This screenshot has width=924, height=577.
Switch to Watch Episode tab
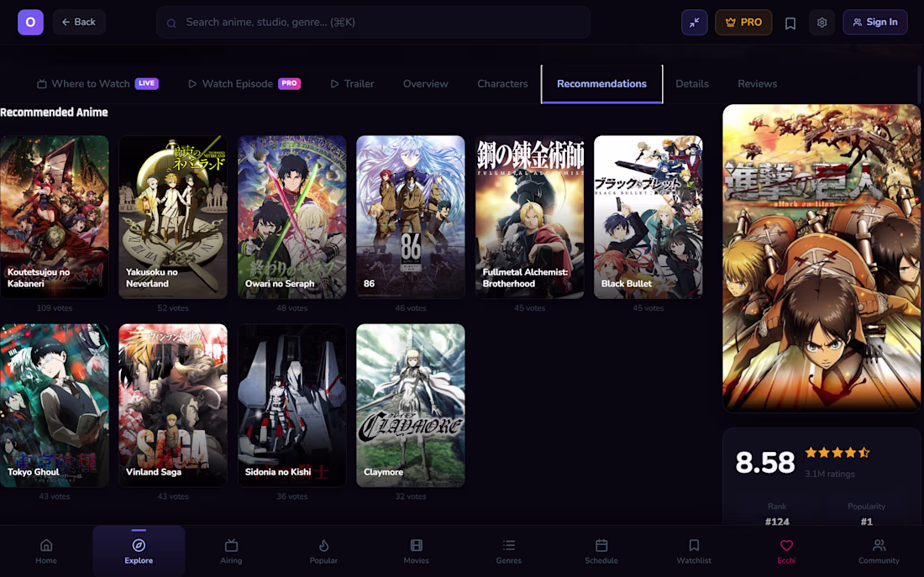(244, 84)
